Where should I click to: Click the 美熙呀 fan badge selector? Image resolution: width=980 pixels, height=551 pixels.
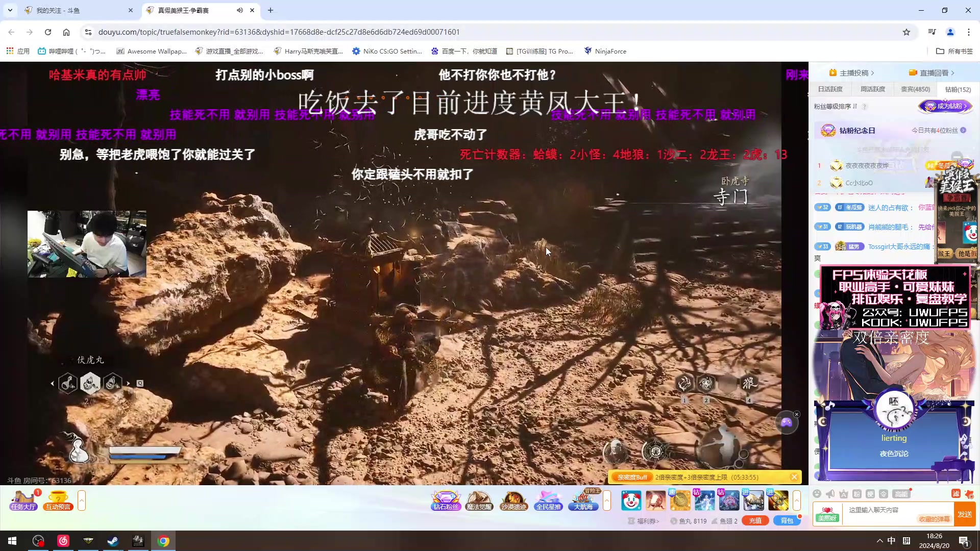pos(827,514)
